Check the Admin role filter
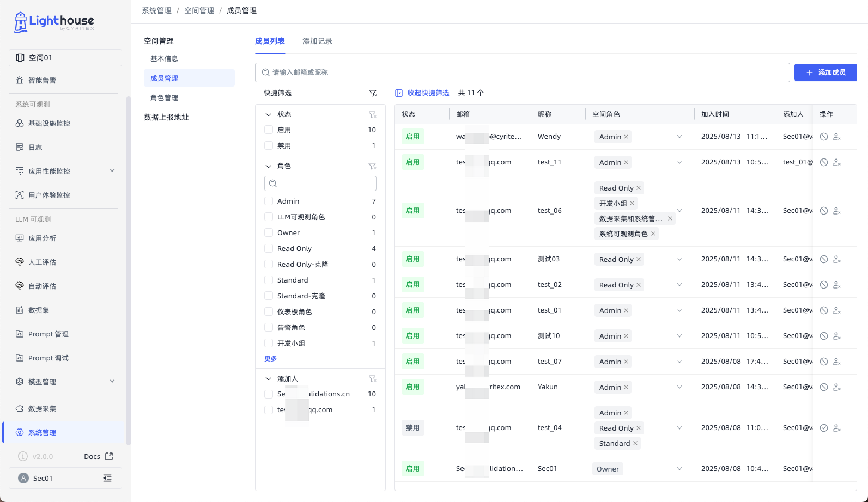 point(269,201)
